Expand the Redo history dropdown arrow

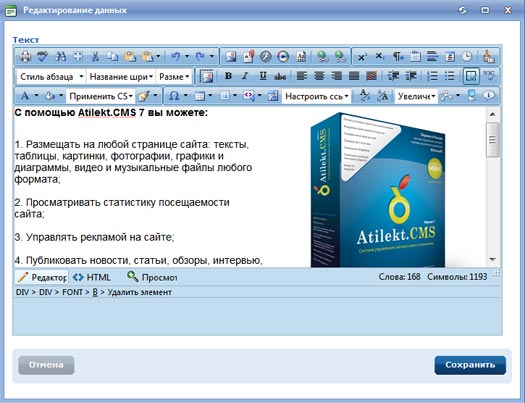[212, 57]
